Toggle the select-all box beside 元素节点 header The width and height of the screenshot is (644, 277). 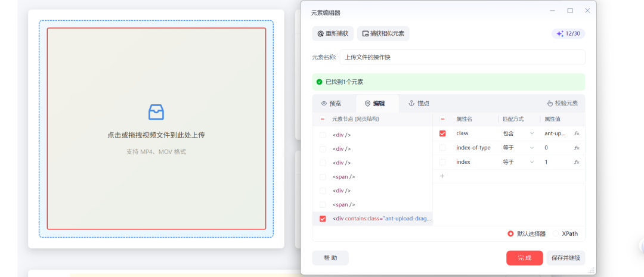tap(323, 119)
